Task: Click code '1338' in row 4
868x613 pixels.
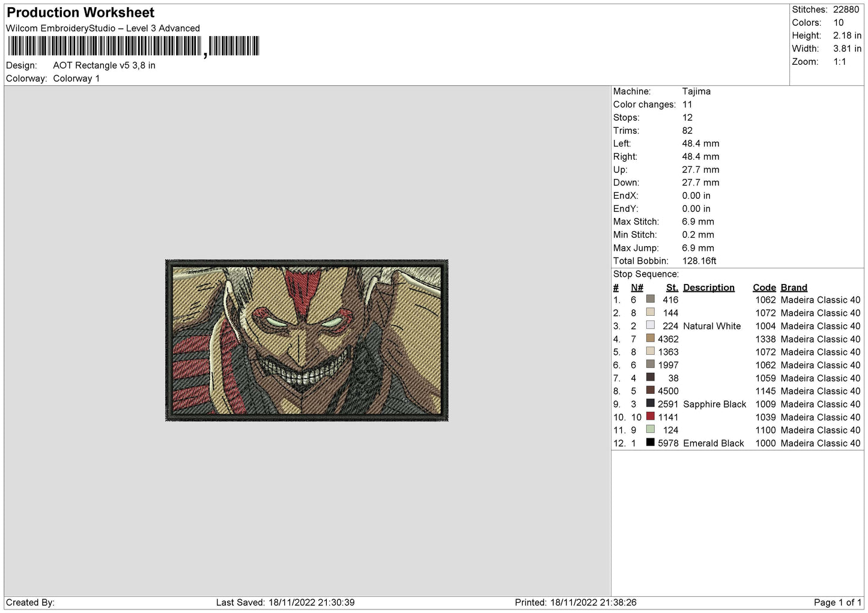Action: click(765, 339)
